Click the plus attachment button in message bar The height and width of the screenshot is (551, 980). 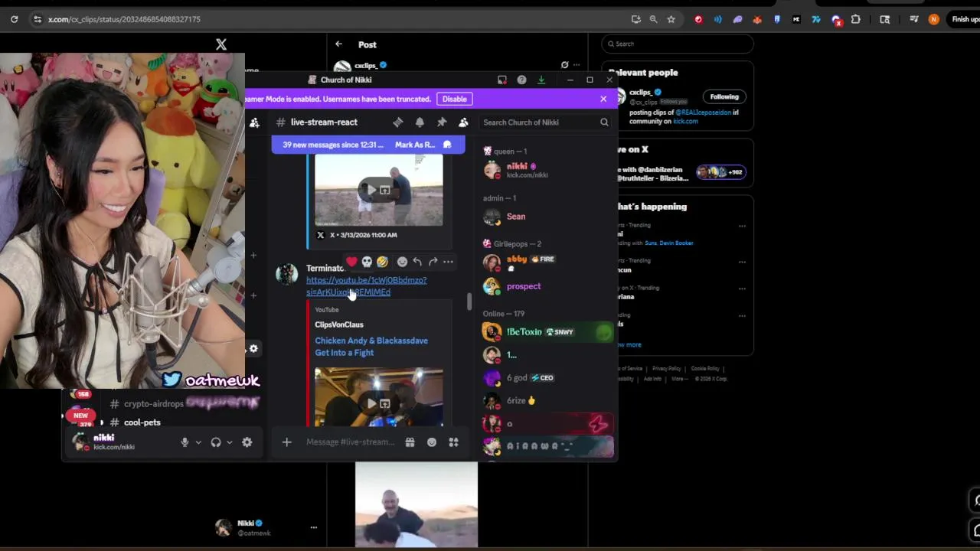(286, 442)
